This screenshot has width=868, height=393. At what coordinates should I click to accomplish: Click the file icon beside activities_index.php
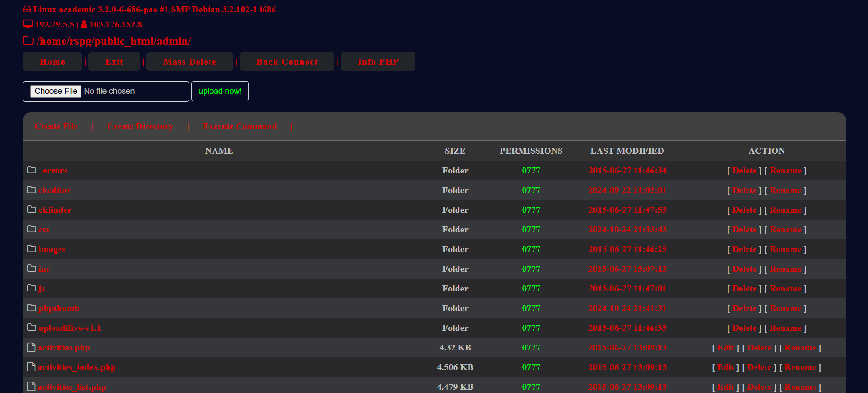(32, 367)
